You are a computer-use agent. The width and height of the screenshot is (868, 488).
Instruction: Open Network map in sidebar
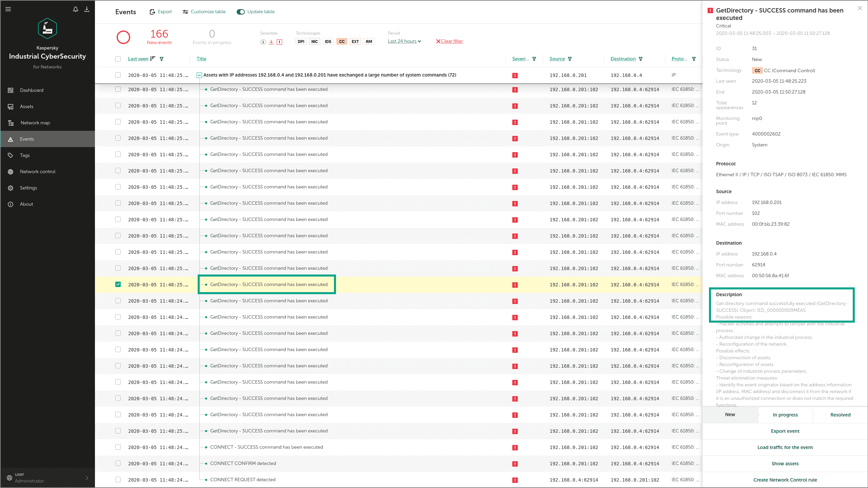(35, 123)
